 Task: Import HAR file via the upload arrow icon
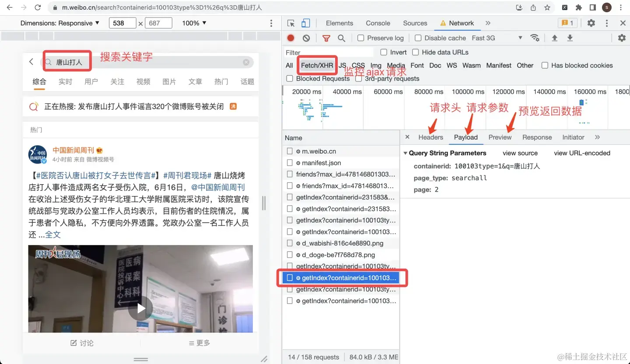554,38
